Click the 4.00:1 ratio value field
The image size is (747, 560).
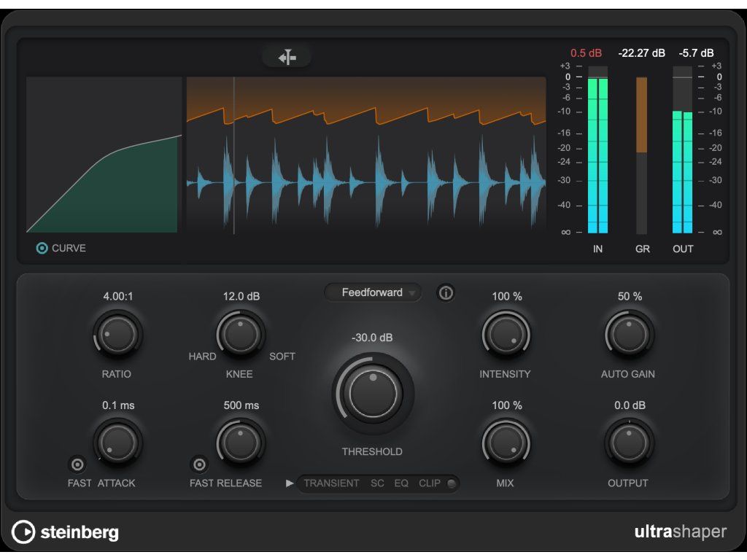(x=118, y=296)
